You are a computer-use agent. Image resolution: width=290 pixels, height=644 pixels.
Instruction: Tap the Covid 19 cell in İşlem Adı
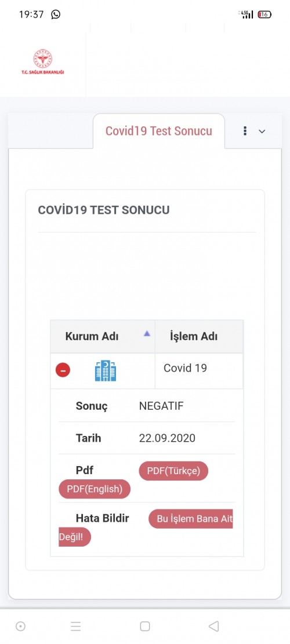point(185,368)
